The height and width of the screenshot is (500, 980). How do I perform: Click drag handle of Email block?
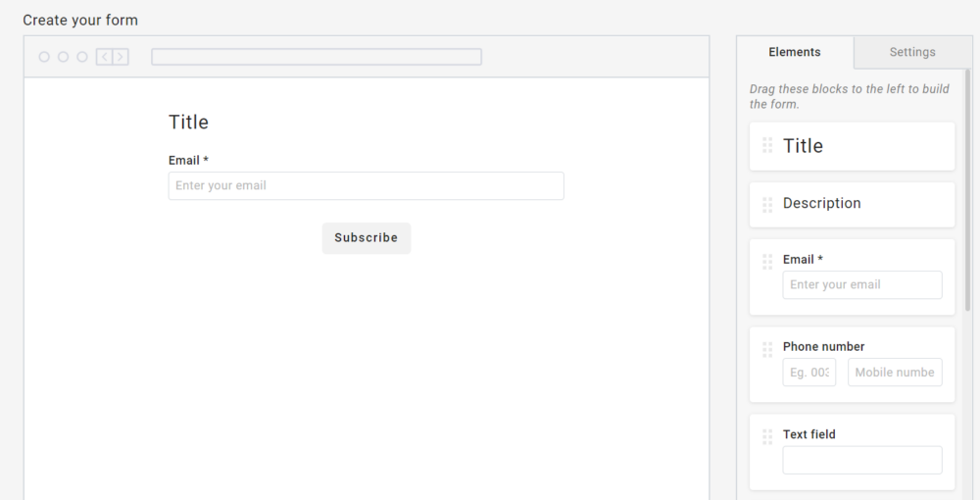coord(767,262)
